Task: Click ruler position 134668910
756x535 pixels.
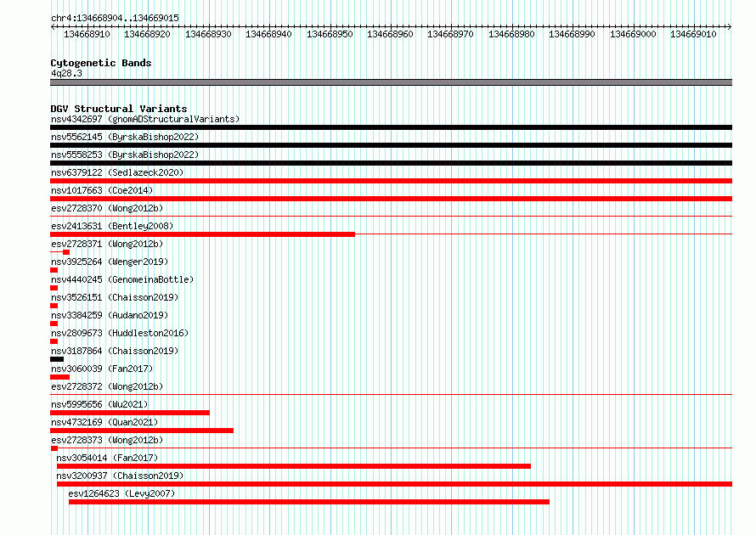Action: (87, 34)
